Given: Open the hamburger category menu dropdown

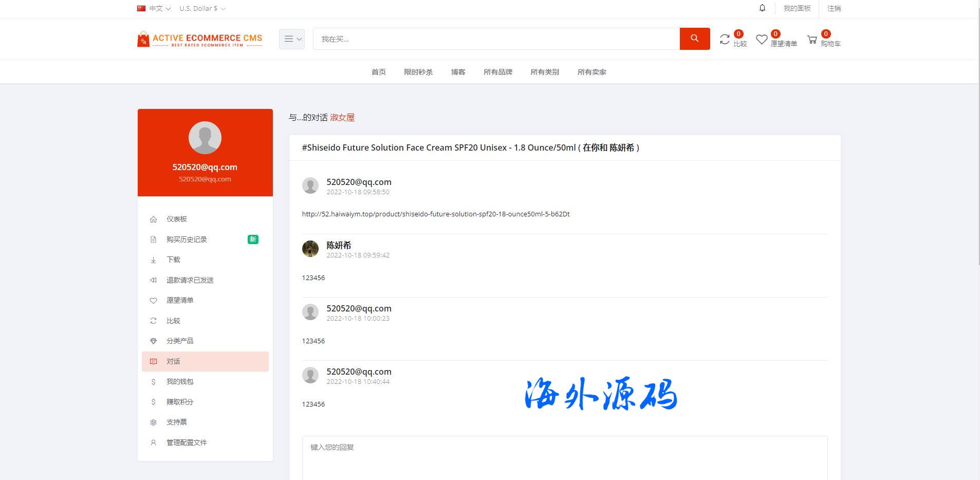Looking at the screenshot, I should (291, 39).
